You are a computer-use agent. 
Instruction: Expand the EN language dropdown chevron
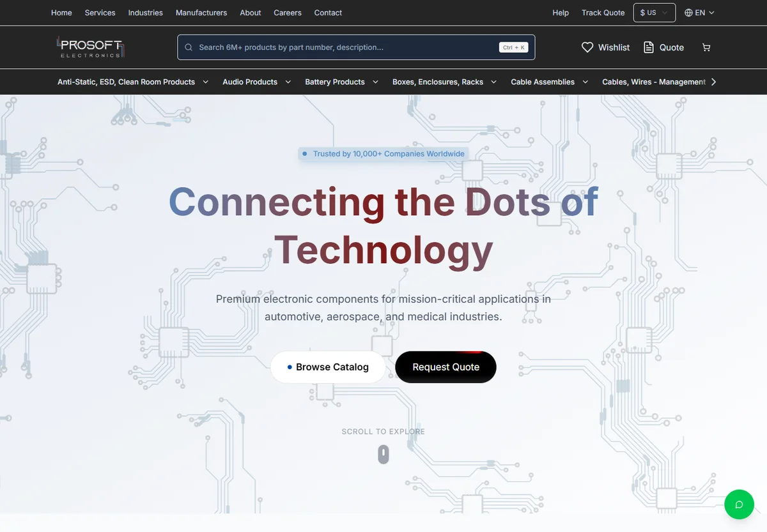click(711, 13)
